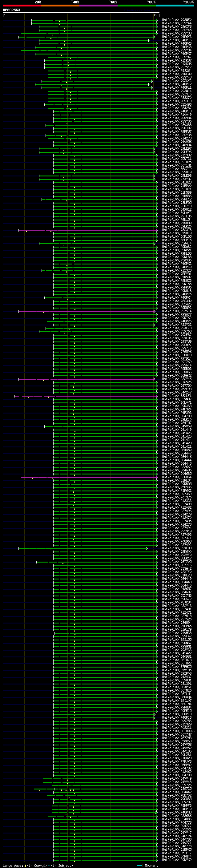
Task: Select hit label UniRef100_A4QPL2
Action: click(x=176, y=84)
